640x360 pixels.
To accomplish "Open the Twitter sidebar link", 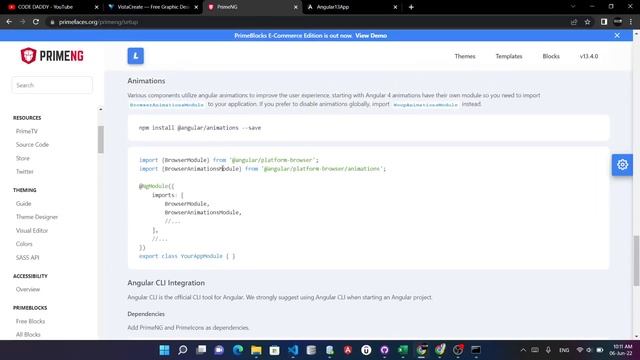I will click(24, 171).
